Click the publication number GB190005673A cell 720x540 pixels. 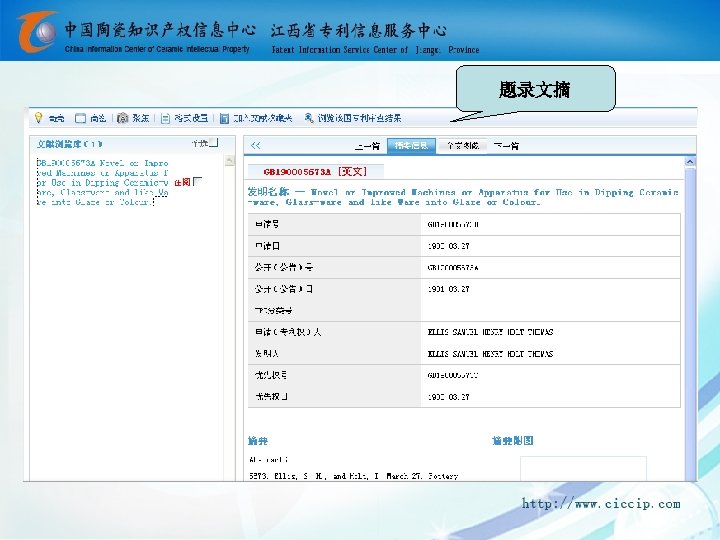pyautogui.click(x=453, y=268)
